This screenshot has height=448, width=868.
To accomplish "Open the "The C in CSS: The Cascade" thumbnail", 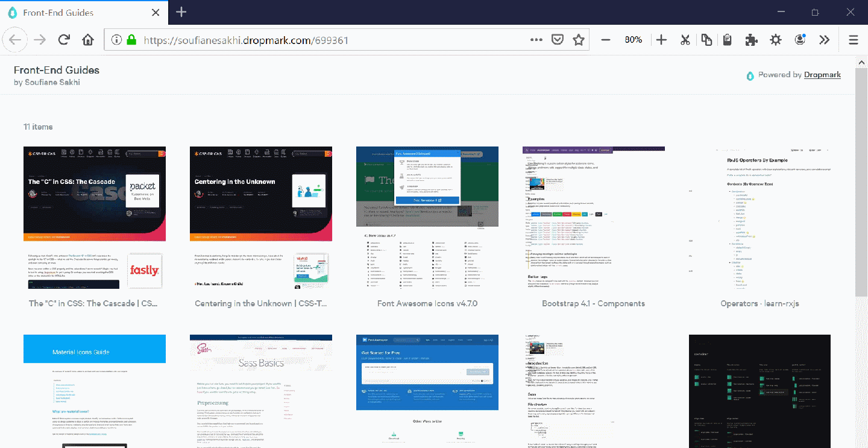I will 95,218.
